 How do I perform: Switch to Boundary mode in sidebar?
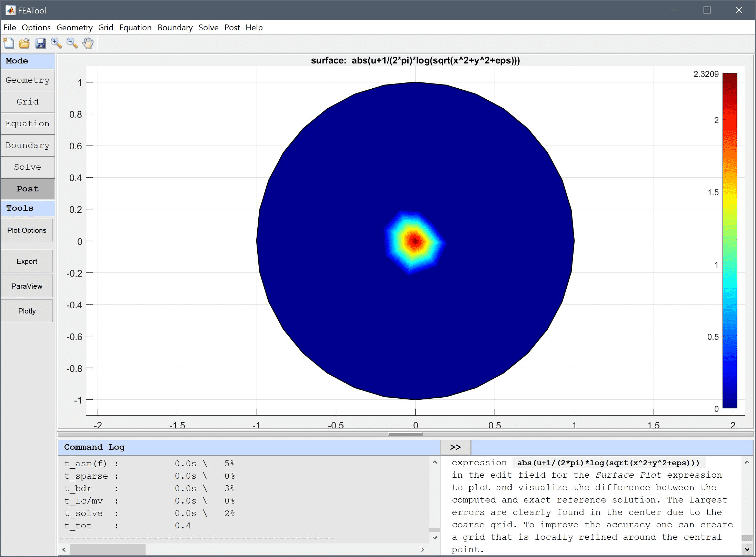(28, 146)
